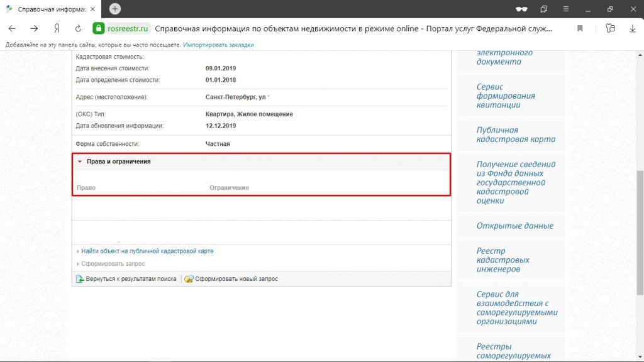Open the Yandex home page icon
This screenshot has height=362, width=644.
point(57,28)
